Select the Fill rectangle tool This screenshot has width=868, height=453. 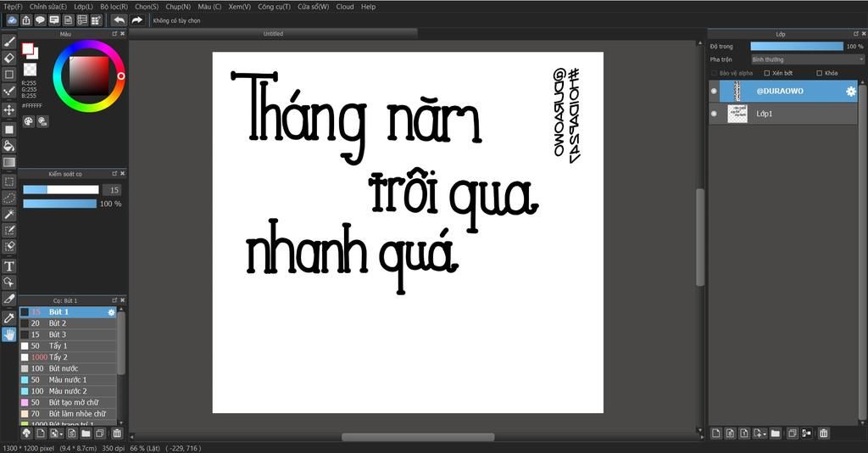[8, 130]
